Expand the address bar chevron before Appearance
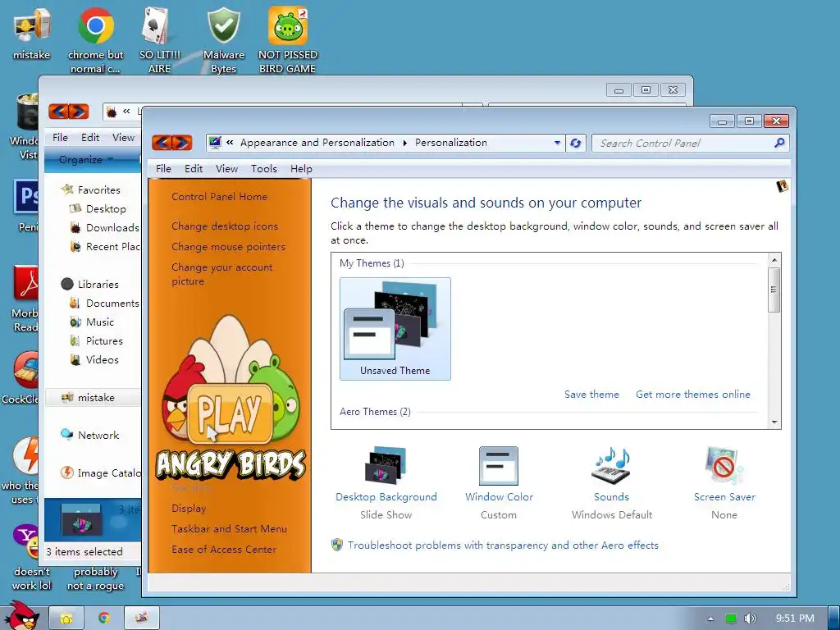The image size is (840, 630). (x=230, y=143)
